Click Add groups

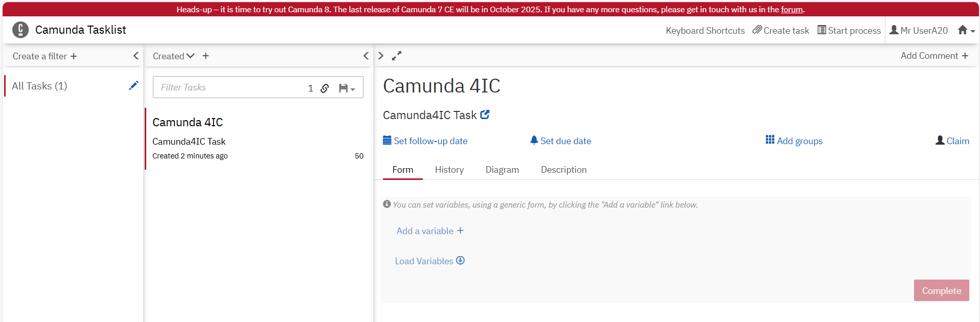(x=794, y=141)
